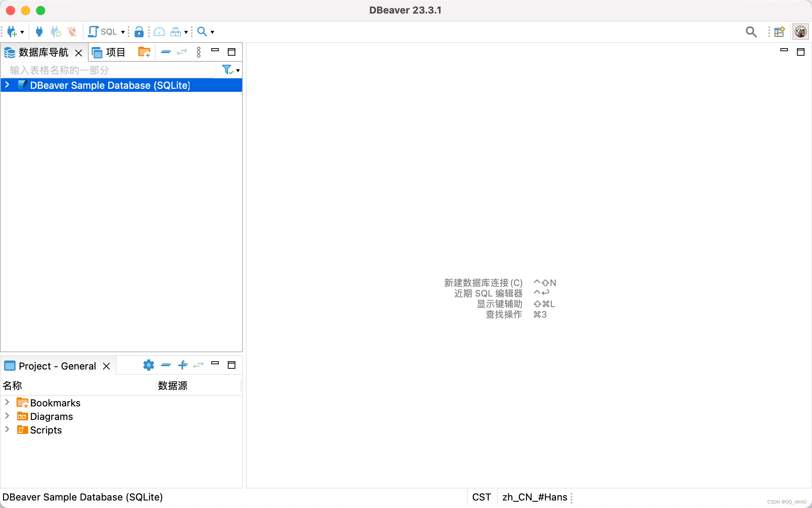Click the blue plus icon in Project panel
This screenshot has width=812, height=508.
(183, 365)
